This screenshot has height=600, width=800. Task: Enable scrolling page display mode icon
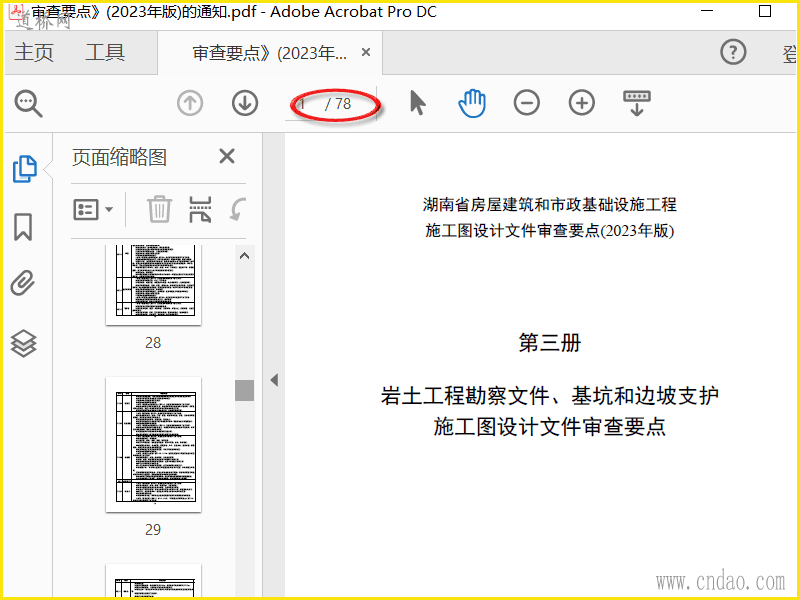637,103
